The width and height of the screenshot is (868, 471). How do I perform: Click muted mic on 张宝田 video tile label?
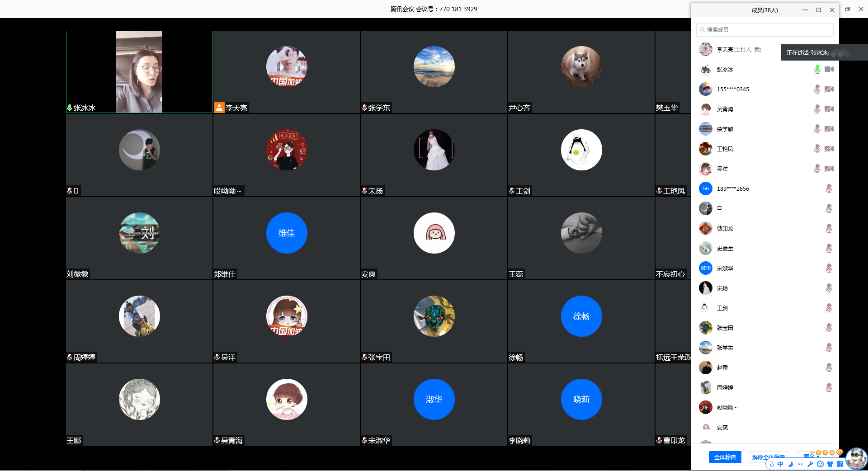coord(364,357)
